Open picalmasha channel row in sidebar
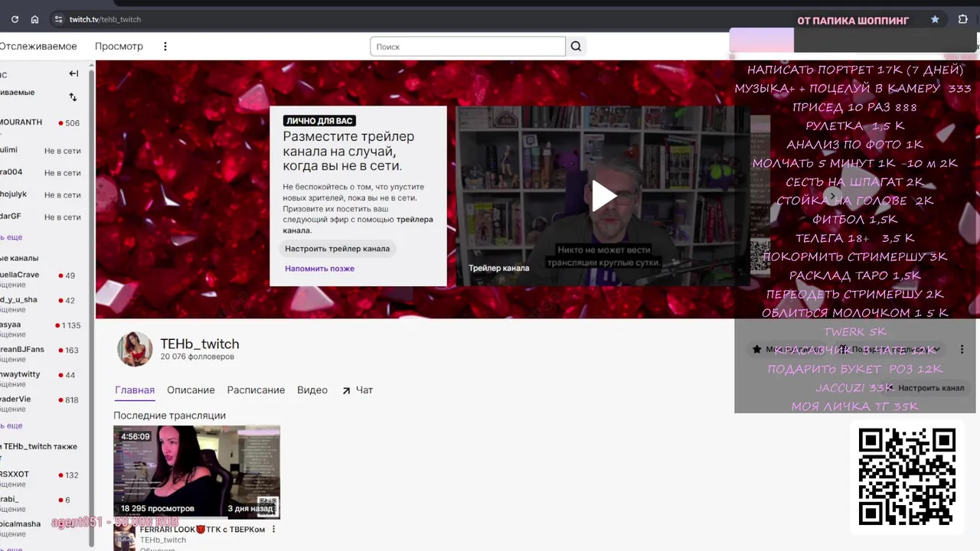Screen dimensions: 980x551 point(42,528)
